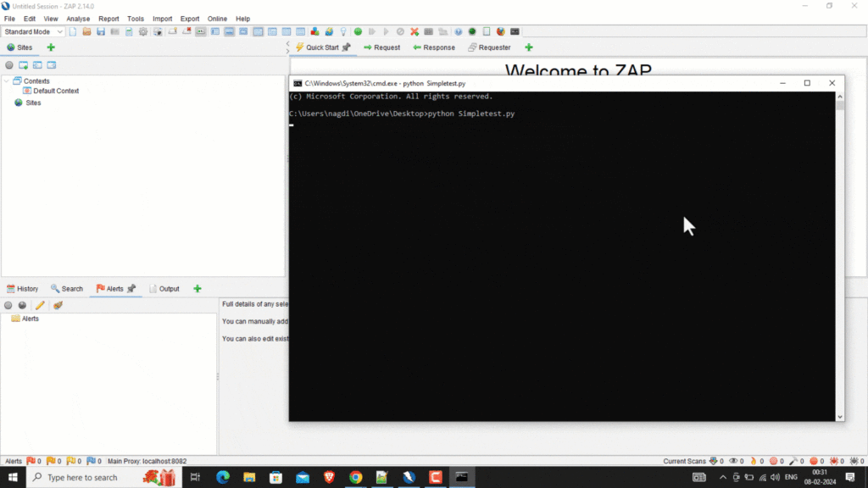Toggle the globe filter in Alerts toolbar
Viewport: 868px width, 488px height.
point(22,305)
